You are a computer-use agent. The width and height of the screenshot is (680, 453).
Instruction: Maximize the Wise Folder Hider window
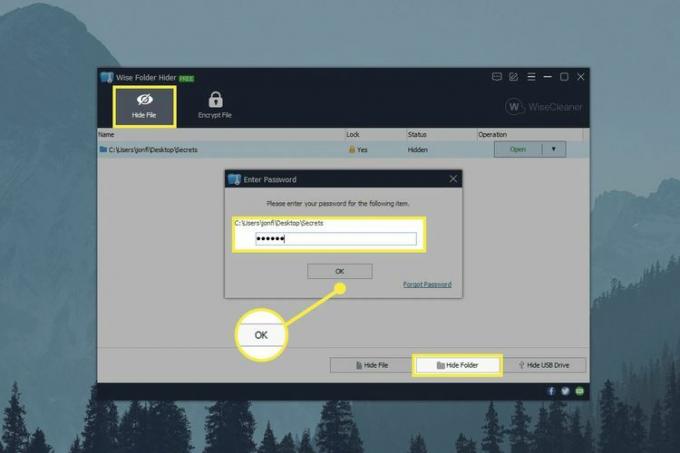point(564,77)
